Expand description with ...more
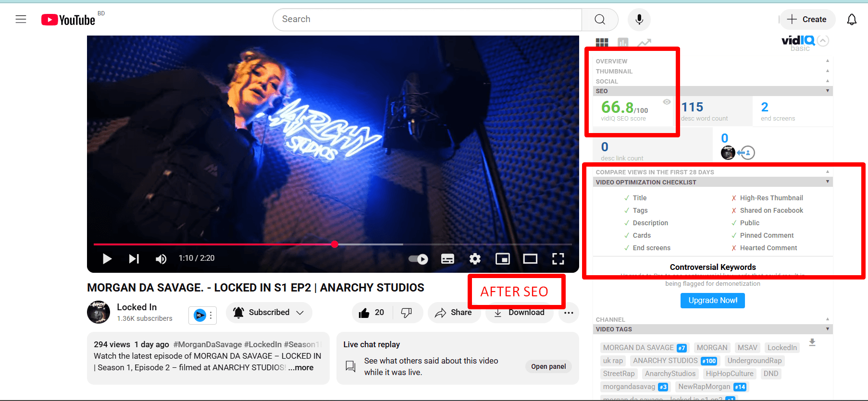Image resolution: width=868 pixels, height=401 pixels. 301,367
